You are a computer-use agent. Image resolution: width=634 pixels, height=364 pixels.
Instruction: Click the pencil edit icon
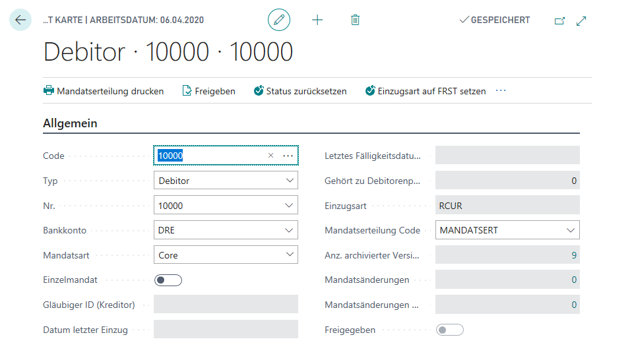tap(279, 20)
